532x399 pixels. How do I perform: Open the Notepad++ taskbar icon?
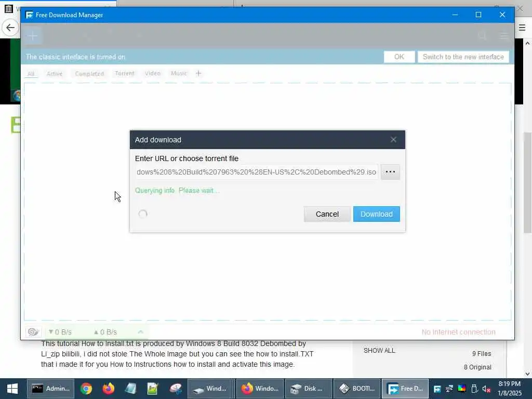(153, 389)
